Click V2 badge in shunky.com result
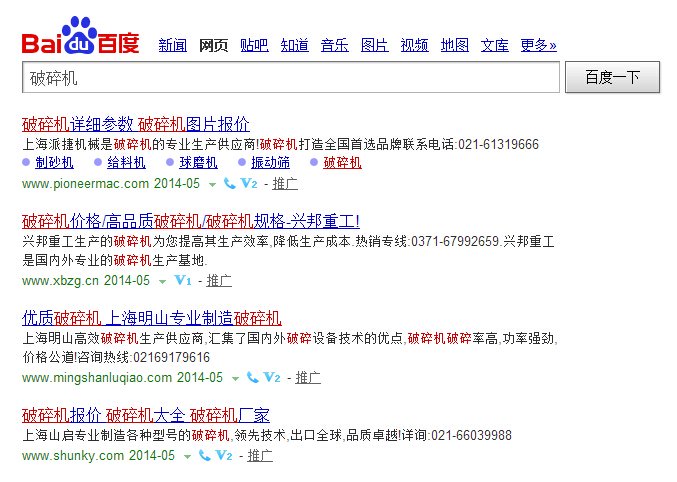 coord(224,456)
